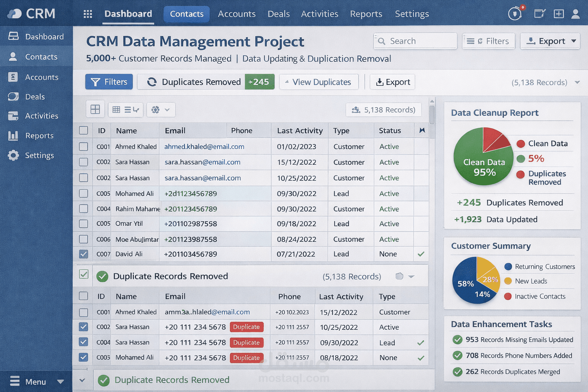Click the Settings gear sidebar icon

[x=13, y=155]
